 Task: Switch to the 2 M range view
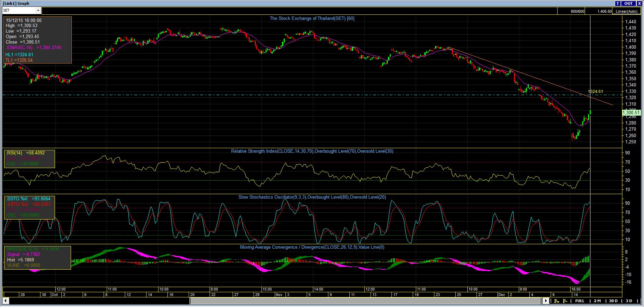pos(597,301)
